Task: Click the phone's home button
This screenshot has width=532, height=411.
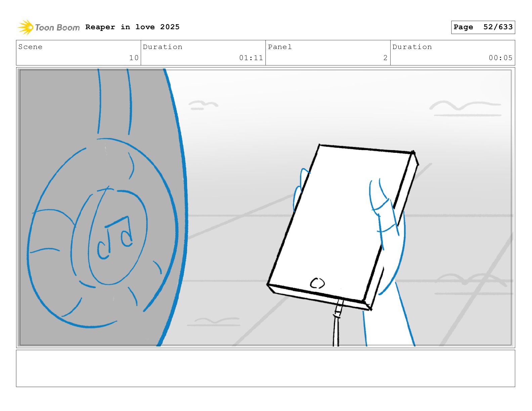Action: point(317,283)
